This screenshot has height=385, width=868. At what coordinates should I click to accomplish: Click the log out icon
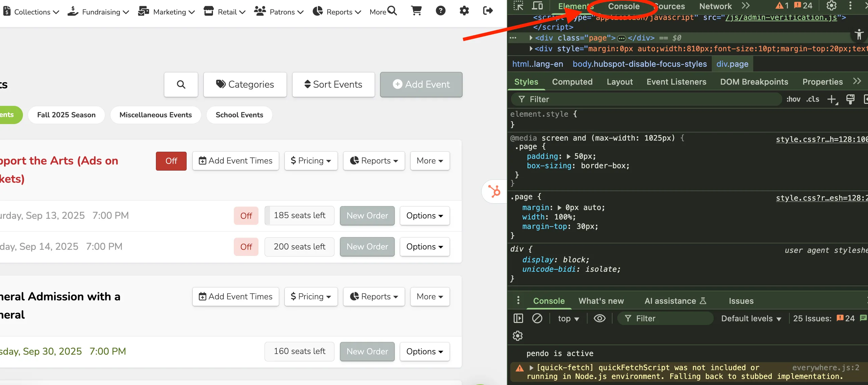(x=488, y=11)
